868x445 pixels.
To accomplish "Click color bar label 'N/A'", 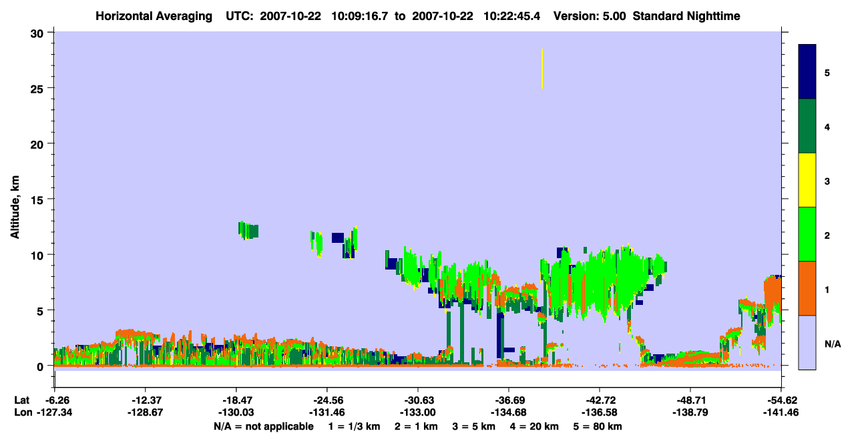I will 833,344.
